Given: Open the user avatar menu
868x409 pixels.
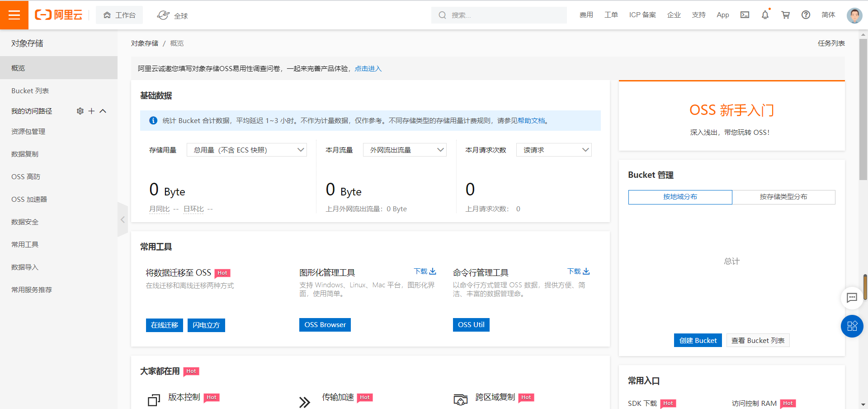Looking at the screenshot, I should click(x=854, y=15).
